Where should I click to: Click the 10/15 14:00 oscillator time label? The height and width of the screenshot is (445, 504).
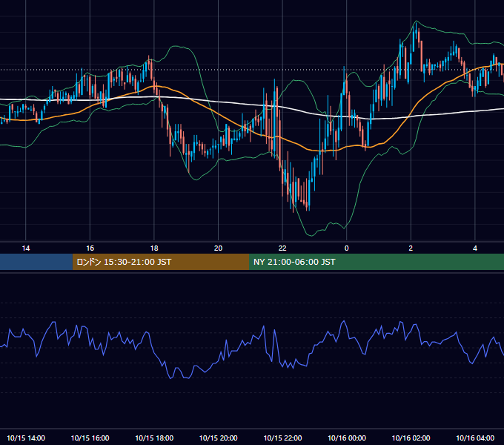pyautogui.click(x=26, y=438)
